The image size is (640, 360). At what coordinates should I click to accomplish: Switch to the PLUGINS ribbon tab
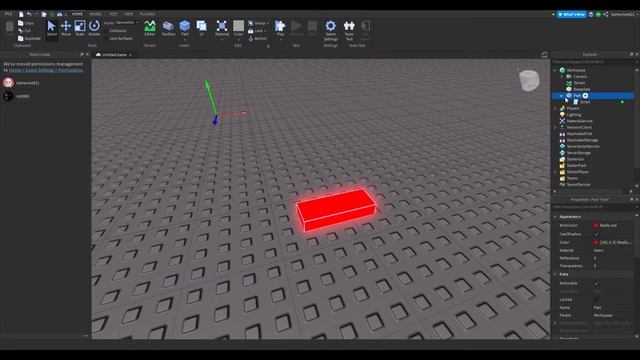147,14
